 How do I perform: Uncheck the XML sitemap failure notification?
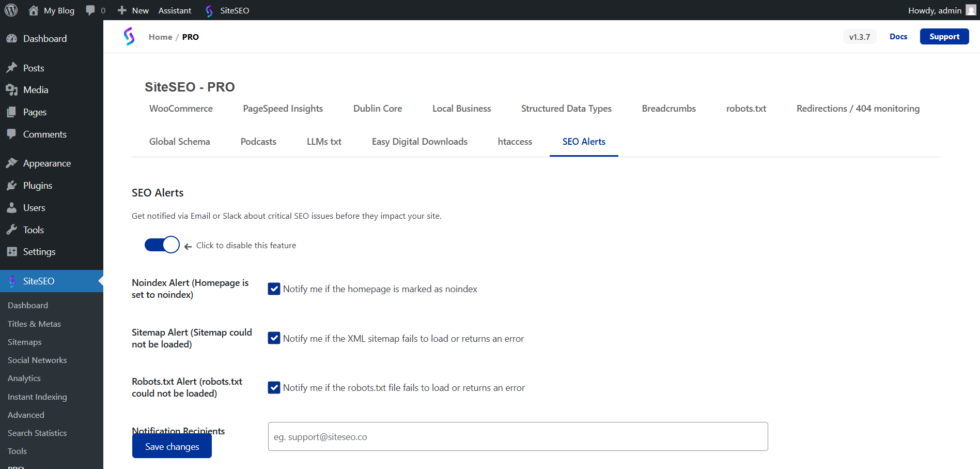274,338
